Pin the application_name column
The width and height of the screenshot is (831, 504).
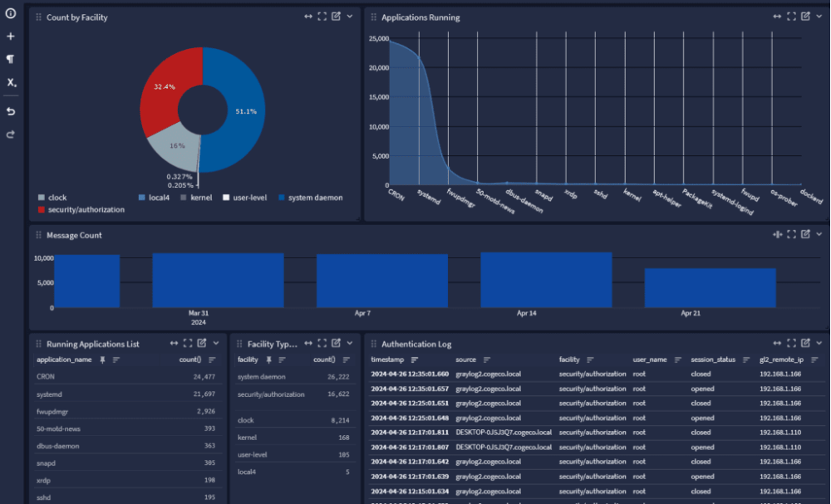point(102,360)
